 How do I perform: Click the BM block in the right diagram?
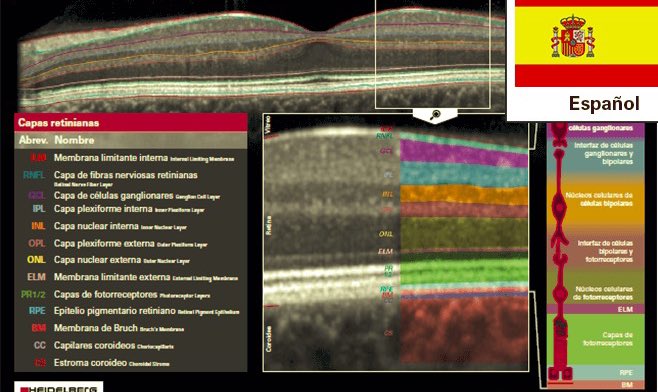(595, 384)
